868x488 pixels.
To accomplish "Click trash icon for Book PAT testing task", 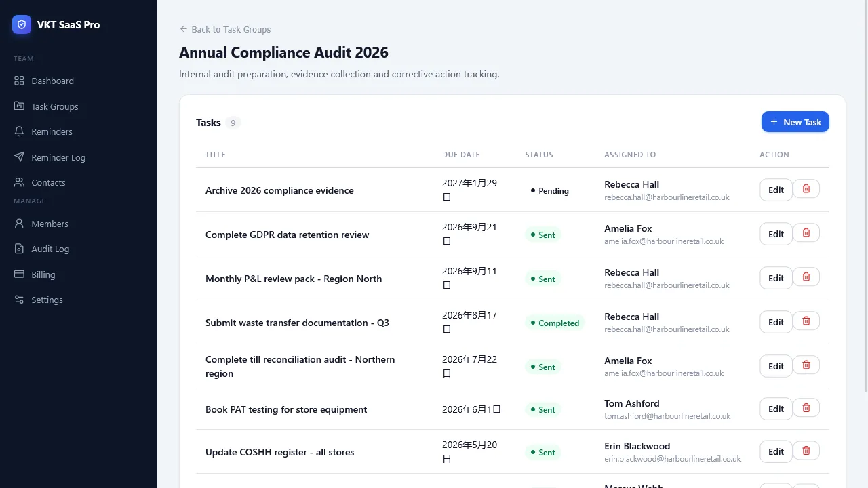I will pos(806,408).
